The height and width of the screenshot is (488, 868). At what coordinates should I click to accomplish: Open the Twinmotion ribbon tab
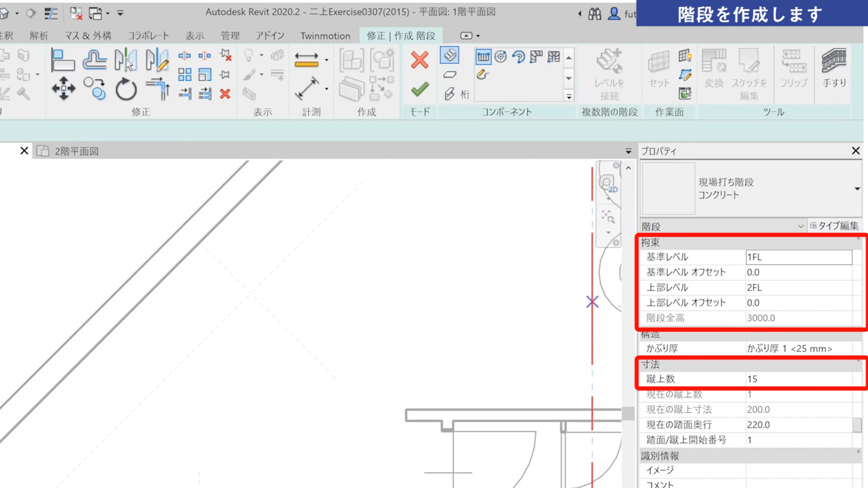(325, 36)
